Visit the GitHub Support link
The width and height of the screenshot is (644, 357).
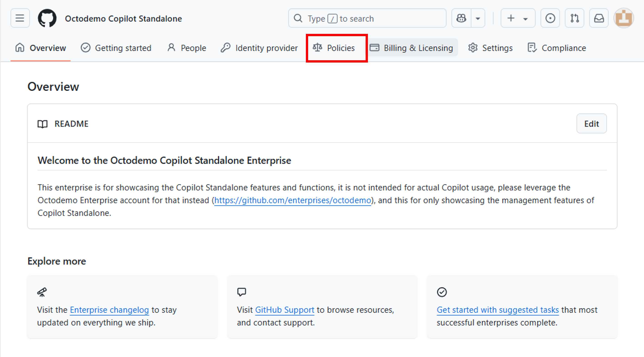click(285, 310)
